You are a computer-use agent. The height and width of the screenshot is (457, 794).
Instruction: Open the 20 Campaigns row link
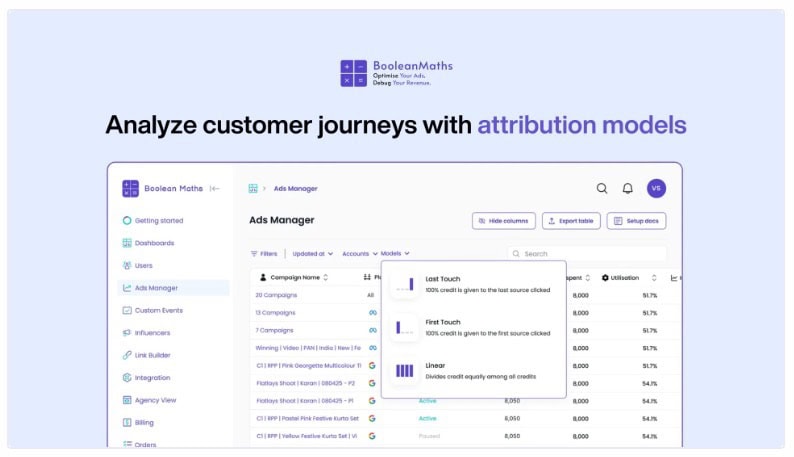pyautogui.click(x=275, y=295)
